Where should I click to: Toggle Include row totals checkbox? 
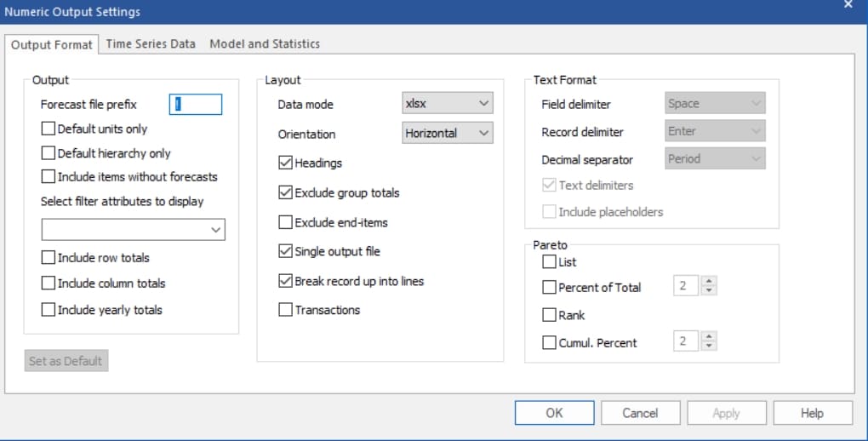click(x=49, y=257)
